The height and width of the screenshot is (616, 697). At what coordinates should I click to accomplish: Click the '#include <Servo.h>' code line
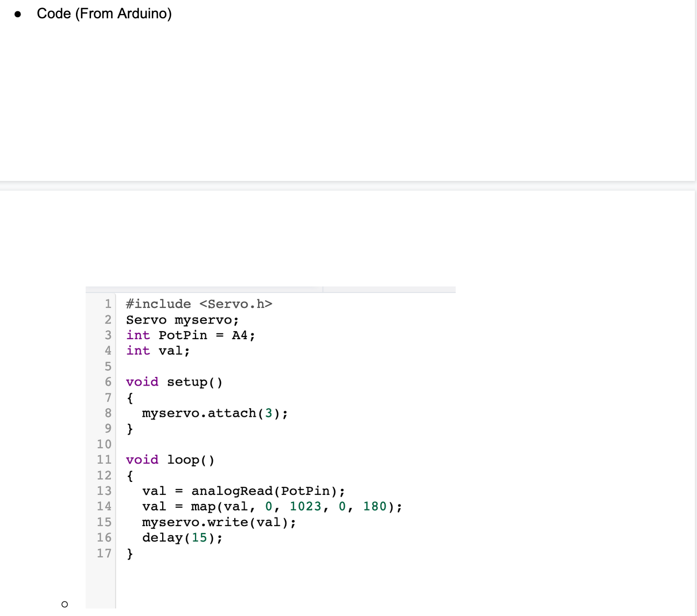click(x=199, y=304)
